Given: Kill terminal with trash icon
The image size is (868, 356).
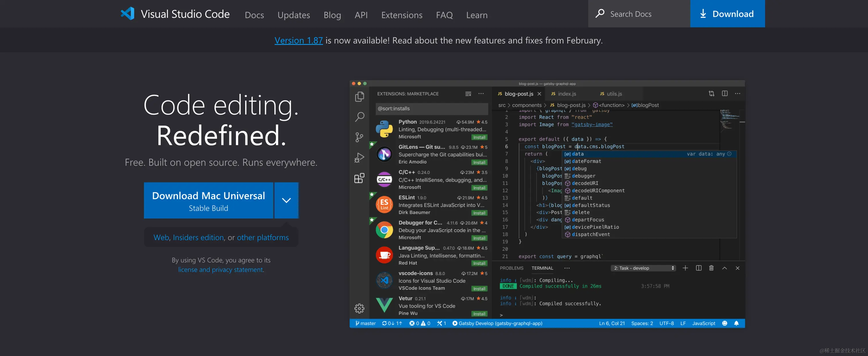Looking at the screenshot, I should [x=711, y=268].
